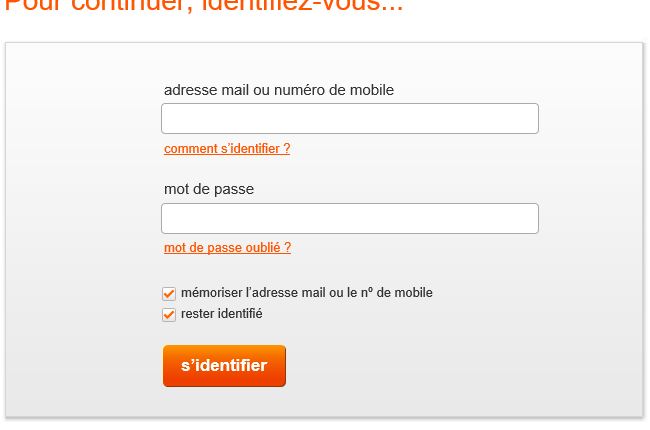Click the "adresse mail ou numéro de mobile" label
Image resolution: width=650 pixels, height=430 pixels.
click(279, 90)
